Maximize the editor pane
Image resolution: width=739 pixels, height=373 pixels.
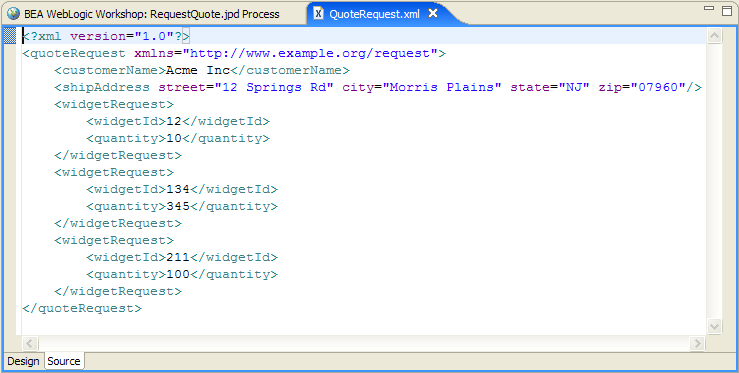pos(727,10)
